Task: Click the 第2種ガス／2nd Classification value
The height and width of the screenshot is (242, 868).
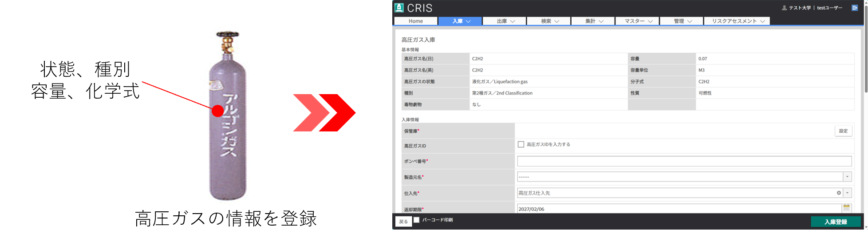Action: tap(502, 93)
